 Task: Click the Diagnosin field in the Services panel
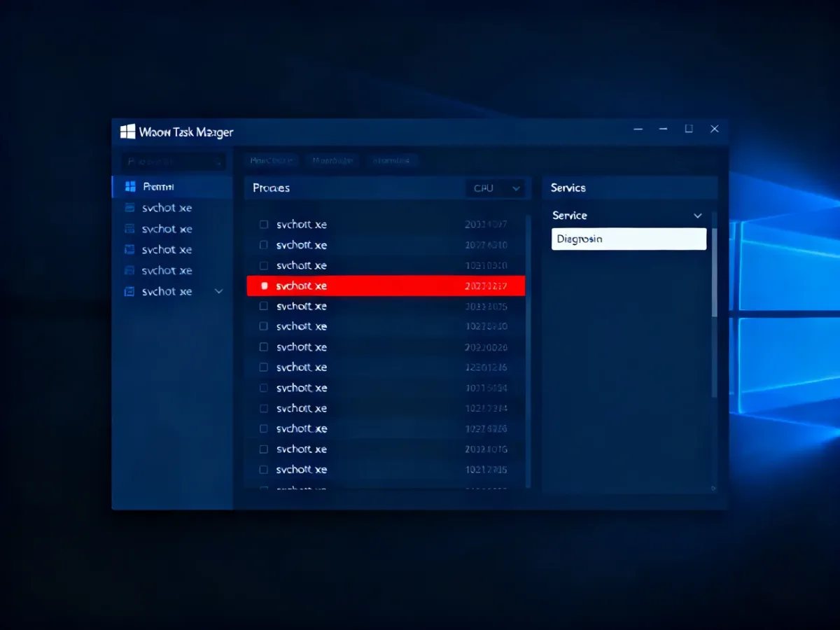coord(629,239)
